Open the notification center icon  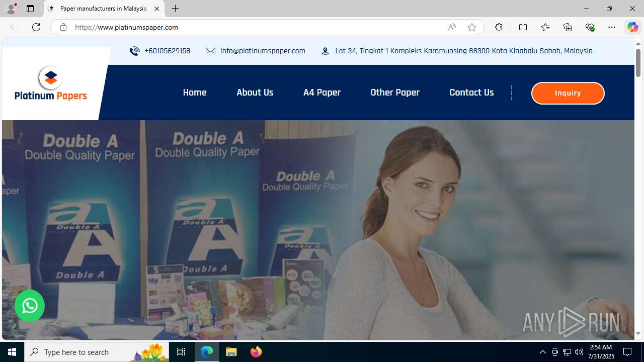tap(628, 352)
